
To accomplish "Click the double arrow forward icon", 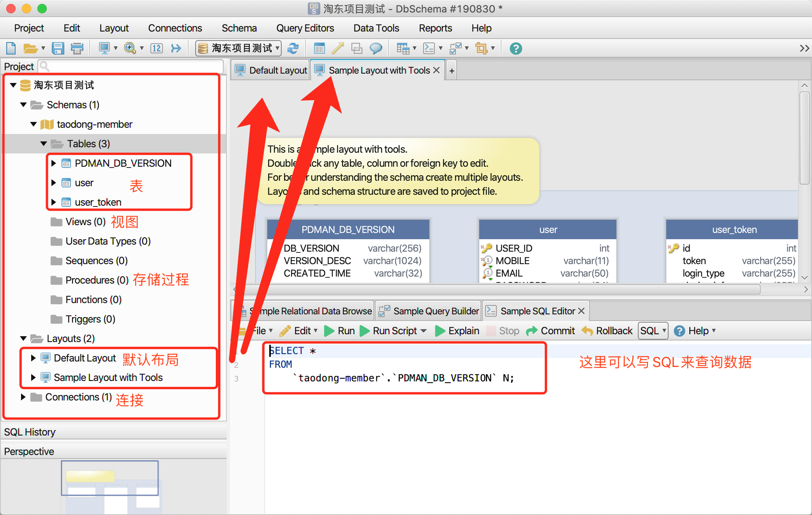I will pyautogui.click(x=176, y=48).
